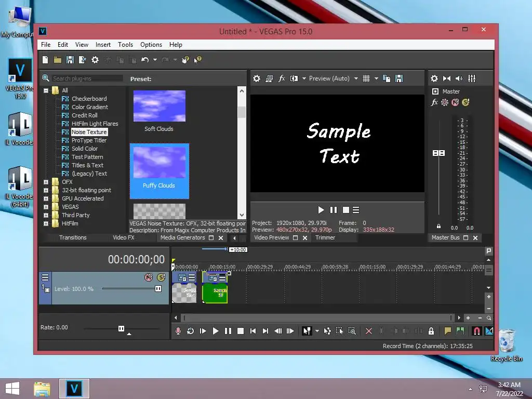Mute the video track
This screenshot has width=532, height=399.
pos(149,277)
